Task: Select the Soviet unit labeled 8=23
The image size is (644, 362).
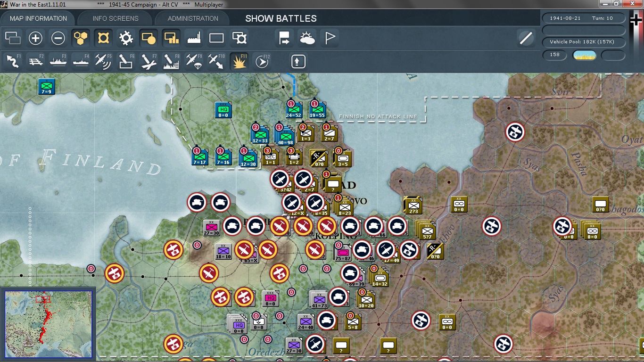Action: [345, 207]
